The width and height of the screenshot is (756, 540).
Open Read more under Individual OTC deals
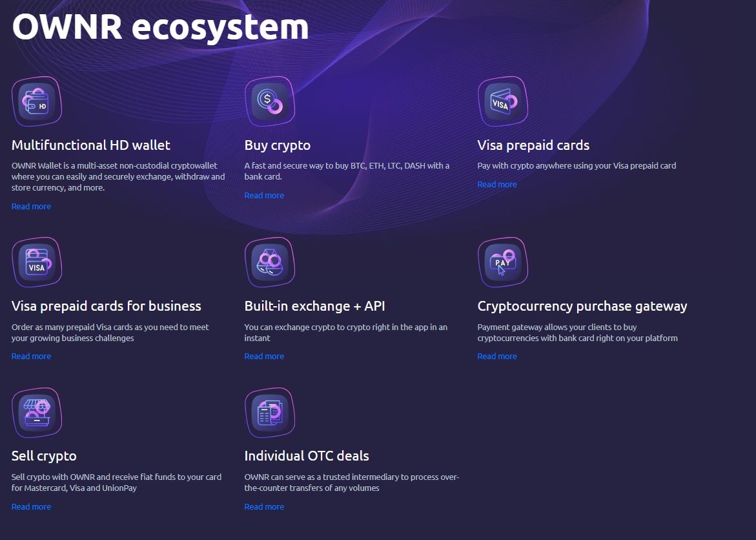[264, 506]
